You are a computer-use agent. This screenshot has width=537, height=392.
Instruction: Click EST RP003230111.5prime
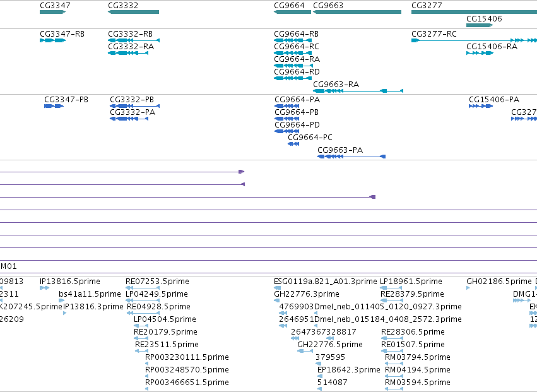(146, 364)
